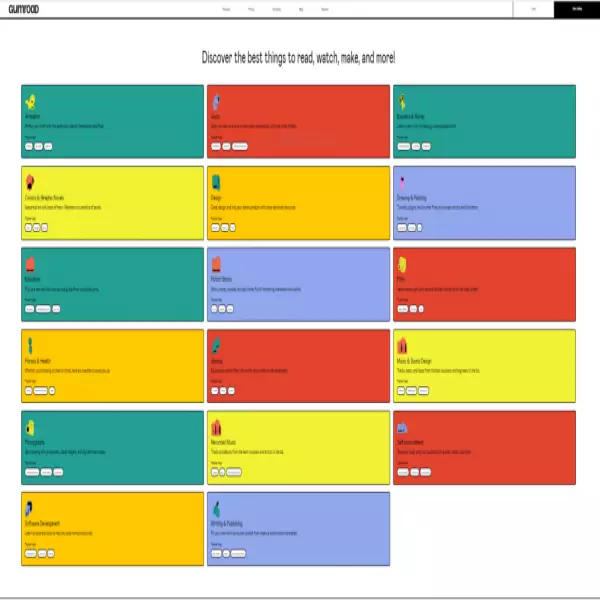Go to the Blog nav item
Screen dimensions: 600x600
pos(301,8)
